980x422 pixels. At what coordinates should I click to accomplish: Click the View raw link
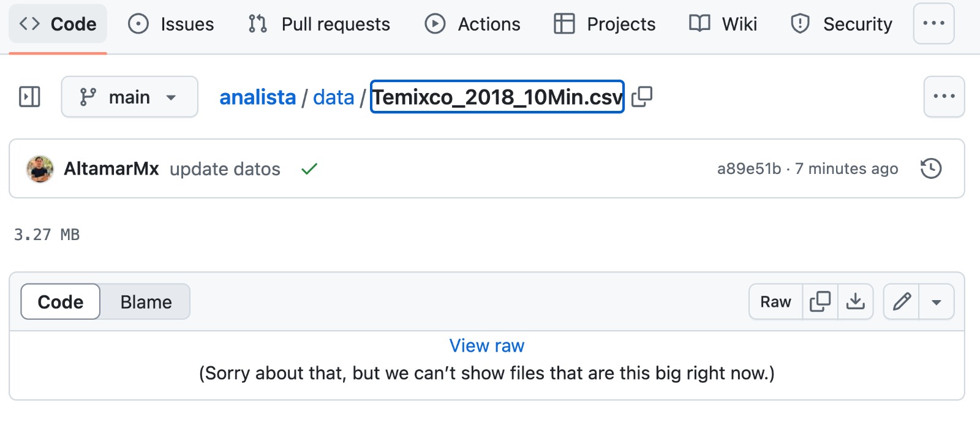click(x=487, y=345)
